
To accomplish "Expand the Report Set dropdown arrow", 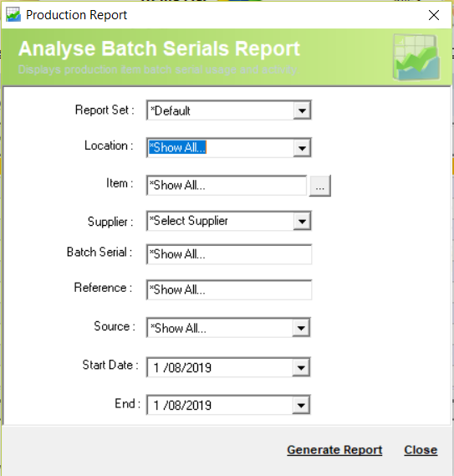I will tap(302, 110).
